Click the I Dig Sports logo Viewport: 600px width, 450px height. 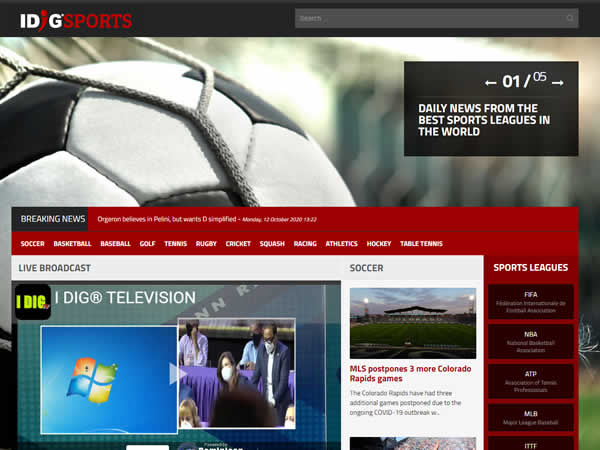(76, 21)
